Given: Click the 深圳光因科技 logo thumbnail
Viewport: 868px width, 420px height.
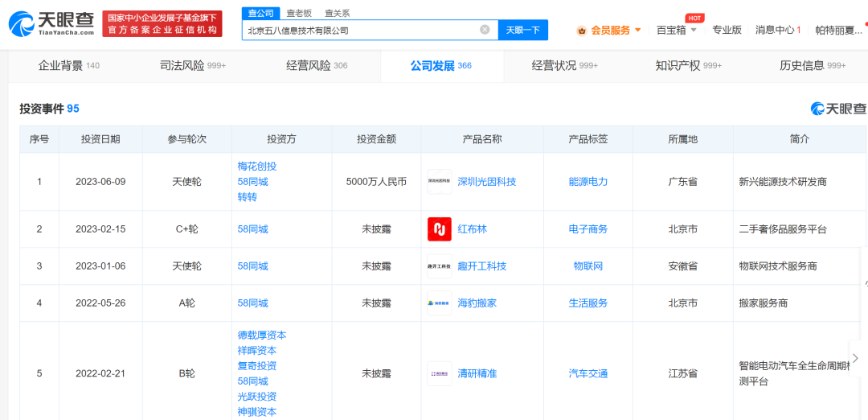Looking at the screenshot, I should (439, 182).
